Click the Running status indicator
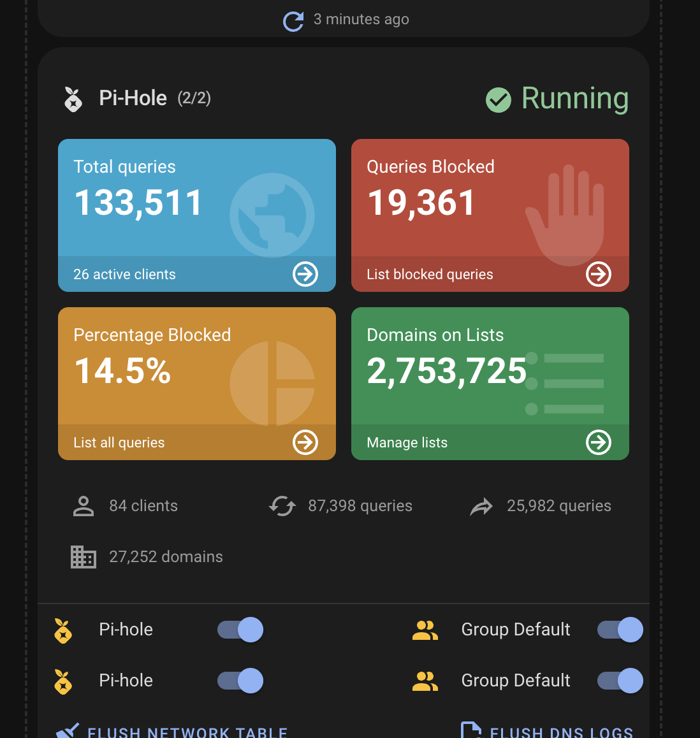 tap(555, 99)
